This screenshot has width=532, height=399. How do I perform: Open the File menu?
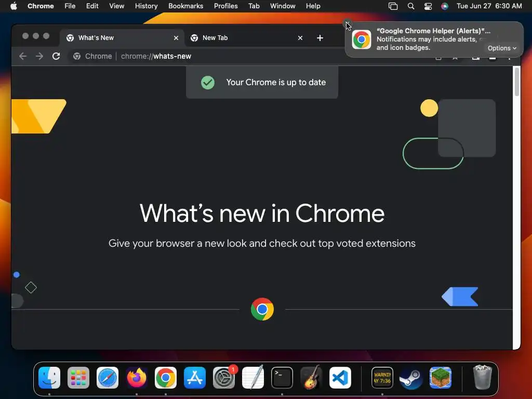point(70,6)
